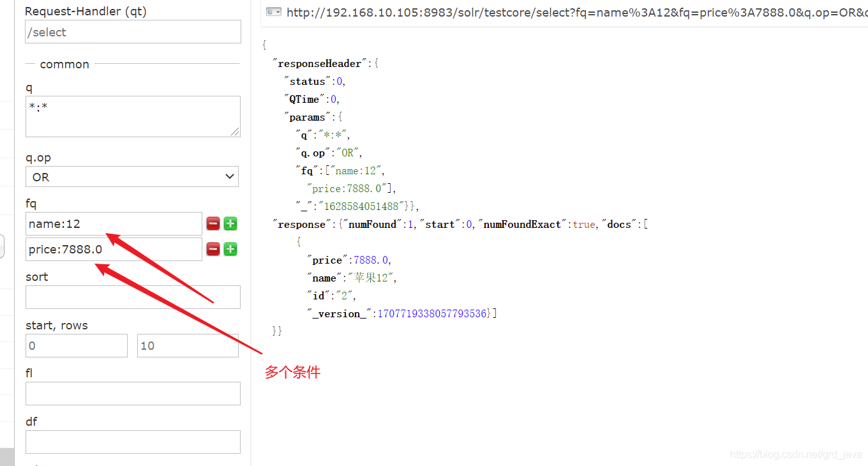Open the Solr select request URL

577,12
